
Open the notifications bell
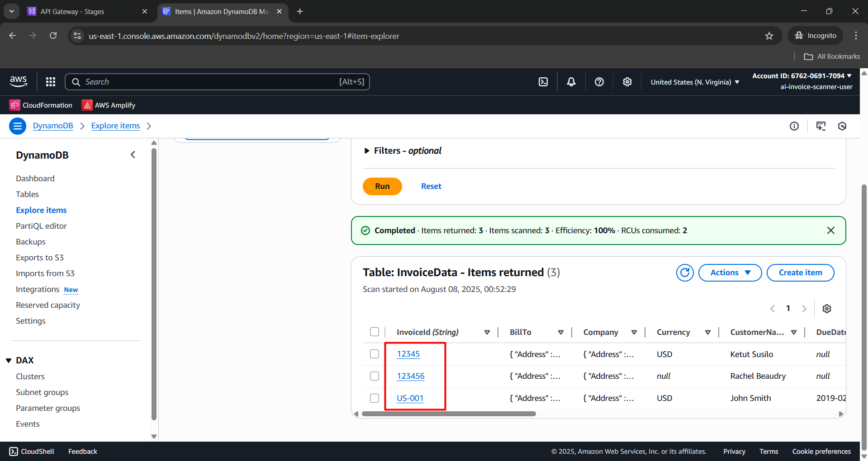pyautogui.click(x=571, y=82)
